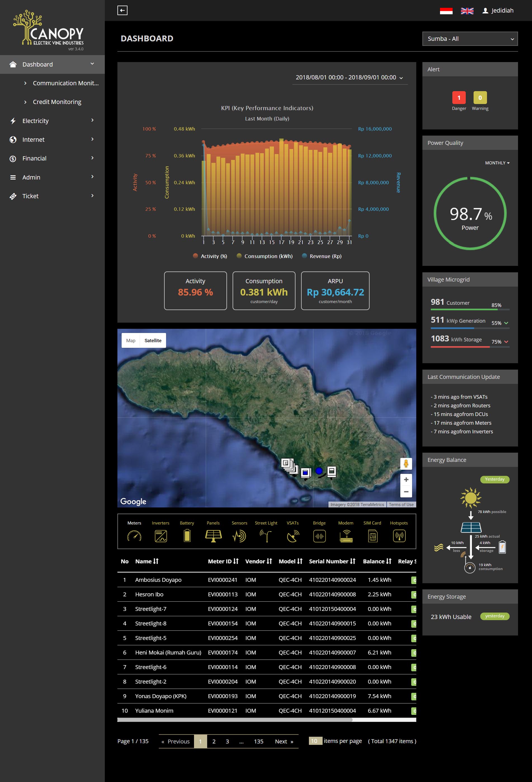Select the Hotspots device icon
532x782 pixels.
point(399,535)
